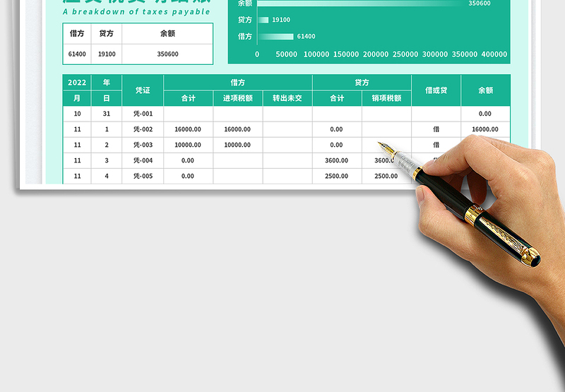Select the 余额 header in the summary table
565x392 pixels.
[x=167, y=33]
